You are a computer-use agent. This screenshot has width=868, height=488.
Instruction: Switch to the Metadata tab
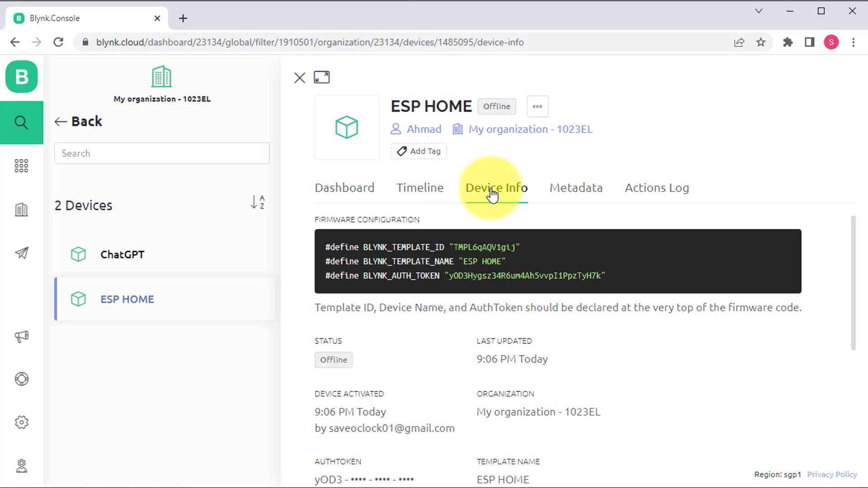pos(576,188)
